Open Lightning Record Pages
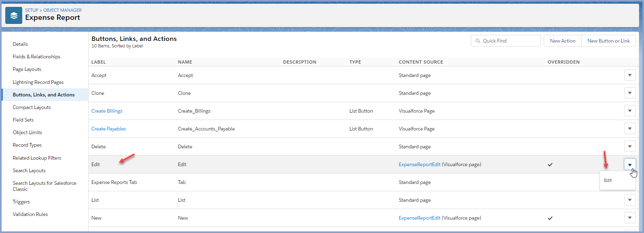Image resolution: width=644 pixels, height=233 pixels. pos(38,82)
